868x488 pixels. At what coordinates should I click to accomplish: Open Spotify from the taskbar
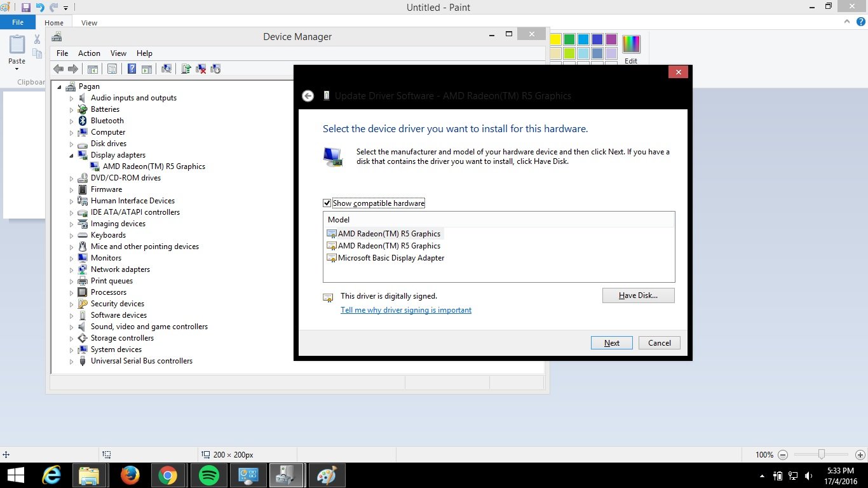point(208,475)
